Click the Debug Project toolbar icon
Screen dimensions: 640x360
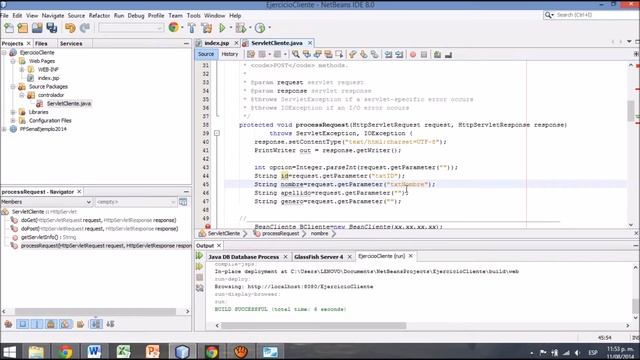[x=241, y=28]
